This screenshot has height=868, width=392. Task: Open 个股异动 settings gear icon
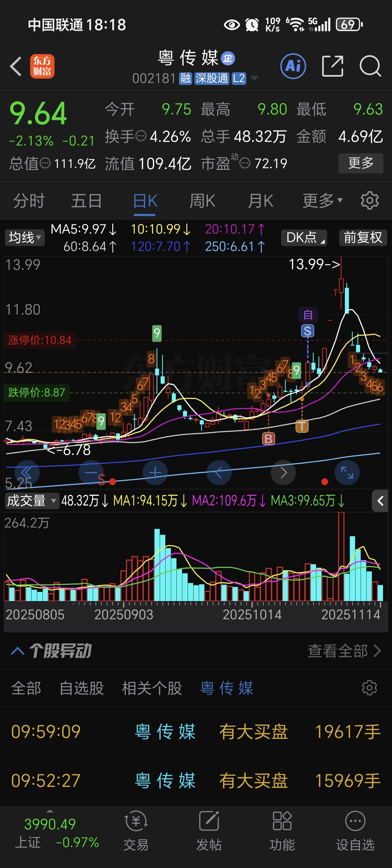coord(369,688)
